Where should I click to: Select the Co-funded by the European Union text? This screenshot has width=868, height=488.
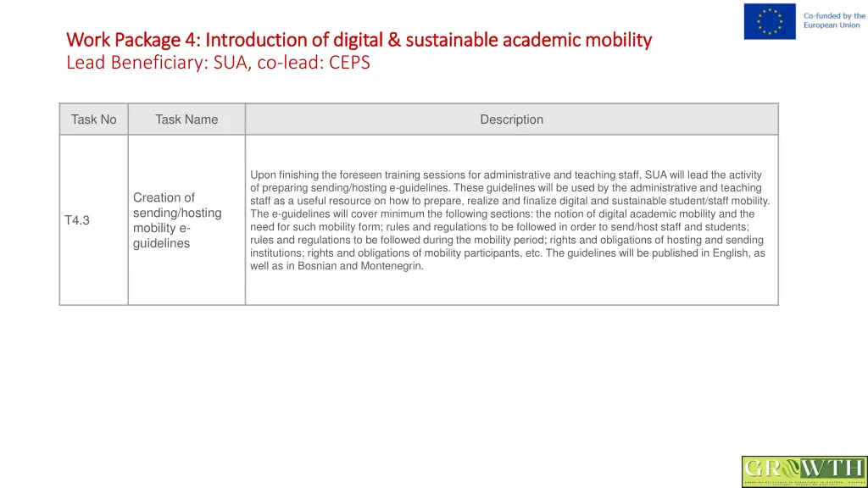coord(834,20)
